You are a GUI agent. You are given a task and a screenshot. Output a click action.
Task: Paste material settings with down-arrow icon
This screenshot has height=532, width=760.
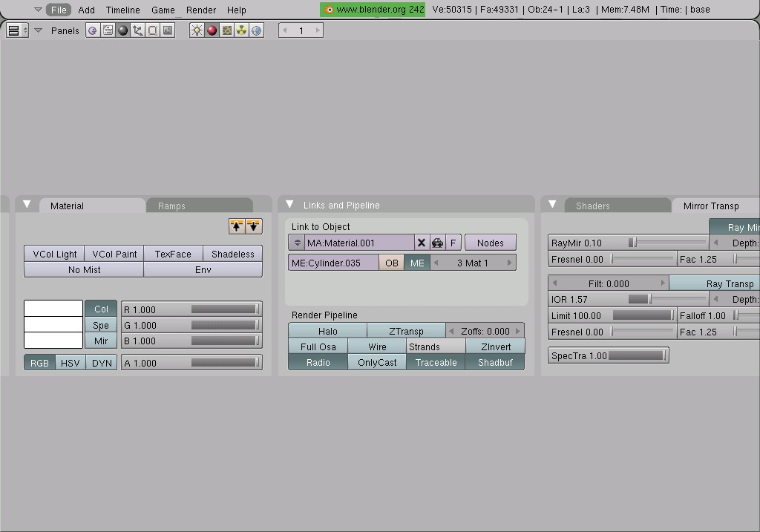(254, 226)
